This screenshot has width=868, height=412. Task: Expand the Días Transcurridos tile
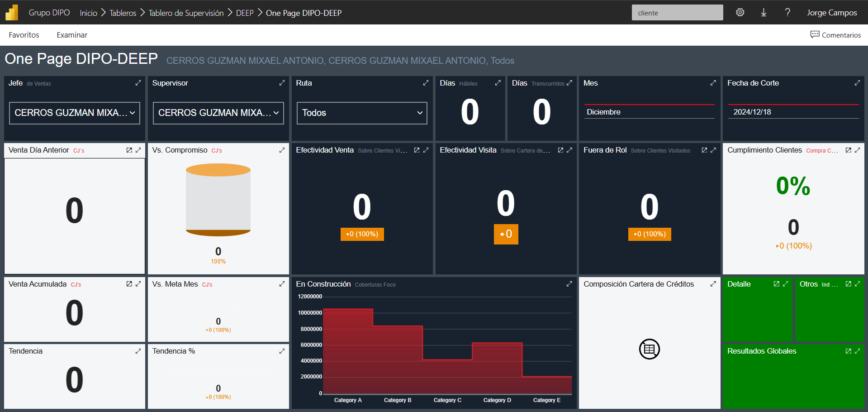(569, 83)
